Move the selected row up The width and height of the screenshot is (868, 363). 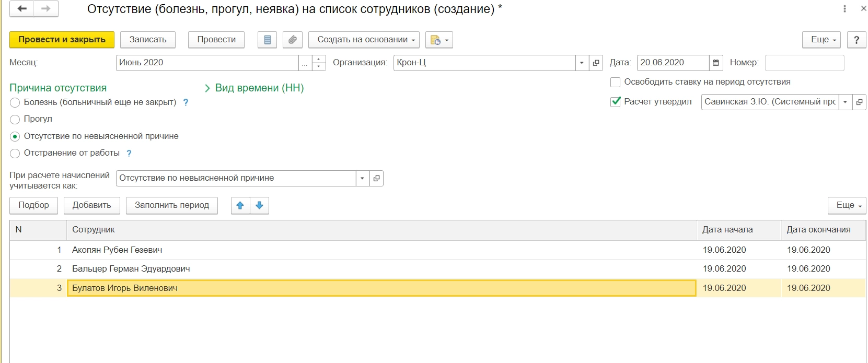pos(240,205)
